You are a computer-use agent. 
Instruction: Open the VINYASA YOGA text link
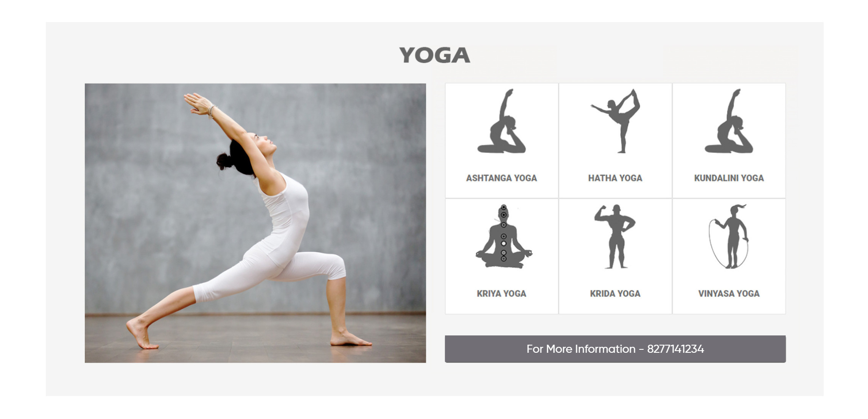click(729, 294)
